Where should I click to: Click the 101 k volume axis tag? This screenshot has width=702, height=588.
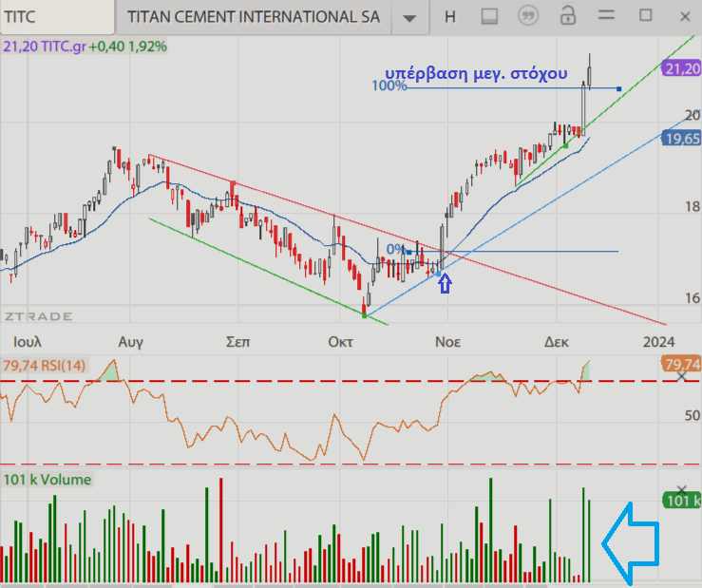tap(681, 501)
